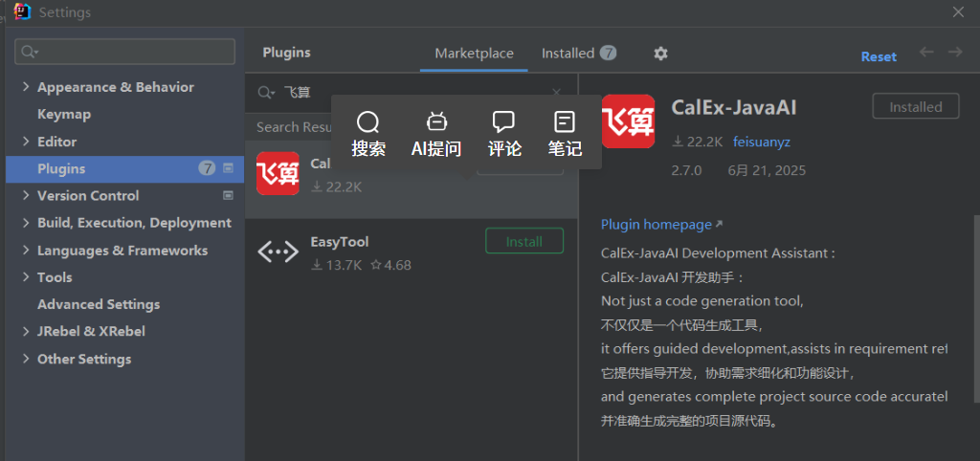This screenshot has width=980, height=461.
Task: Navigate back with left arrow
Action: 926,52
